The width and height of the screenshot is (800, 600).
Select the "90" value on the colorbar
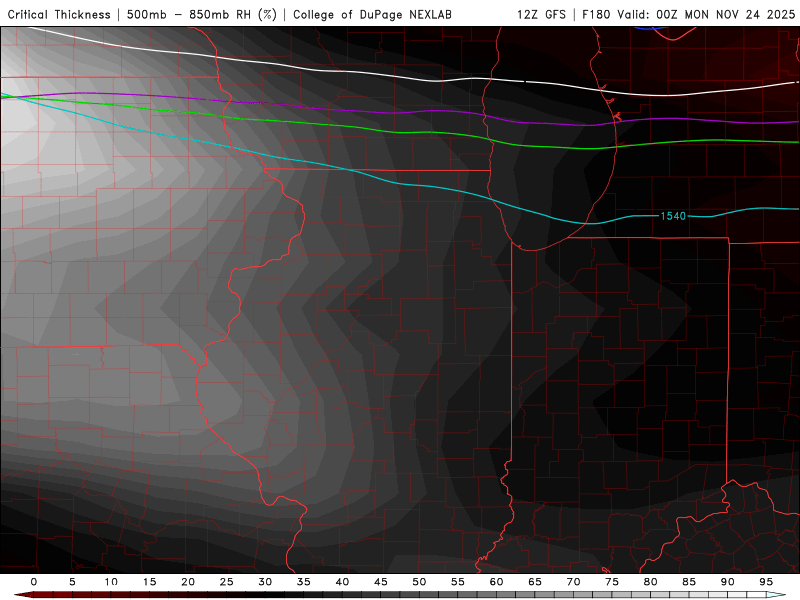tap(727, 582)
